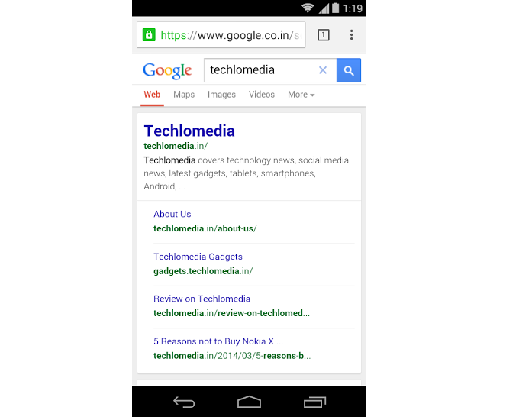Open Chrome's three-dot overflow menu
Viewport: 532px width, 417px height.
click(x=352, y=34)
